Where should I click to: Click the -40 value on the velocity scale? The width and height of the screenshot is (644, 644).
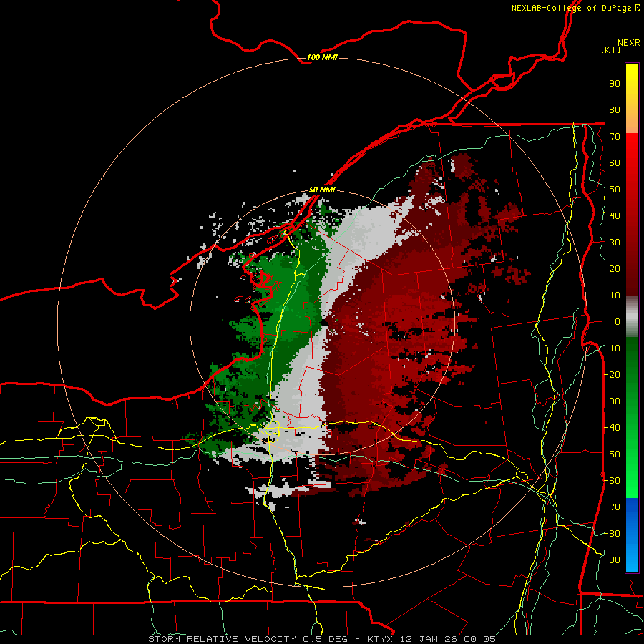(x=612, y=428)
